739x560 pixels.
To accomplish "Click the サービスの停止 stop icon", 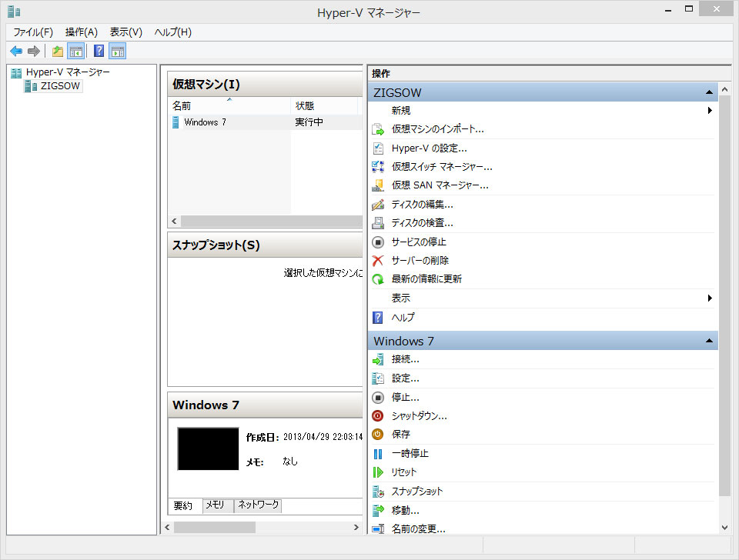I will click(x=378, y=242).
